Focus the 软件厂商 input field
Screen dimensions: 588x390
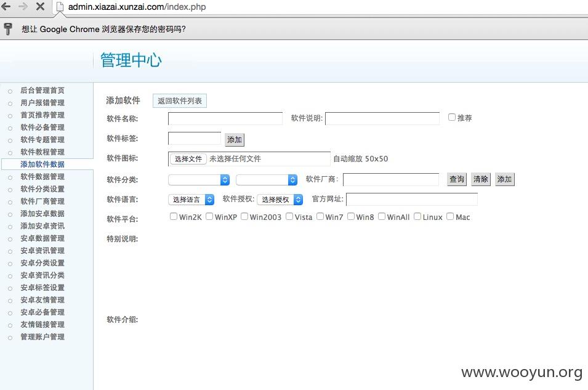(391, 179)
